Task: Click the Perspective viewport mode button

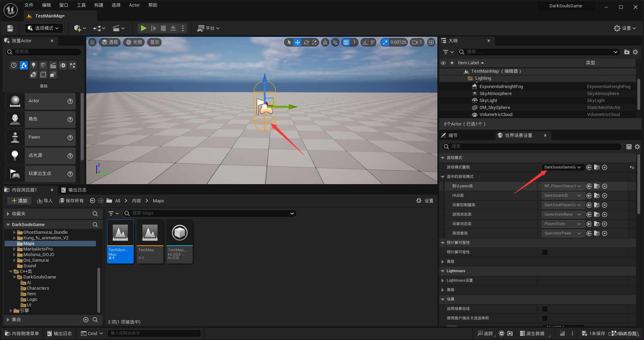Action: coord(110,42)
